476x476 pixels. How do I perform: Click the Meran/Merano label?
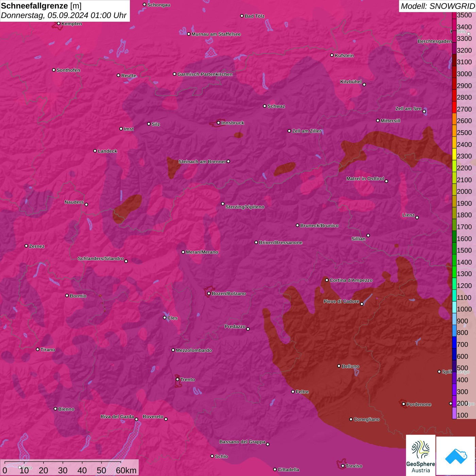click(202, 252)
